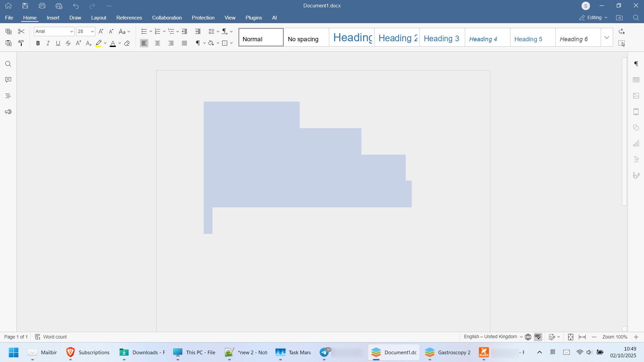This screenshot has width=644, height=362.
Task: Apply the Heading 3 style
Action: point(442,39)
